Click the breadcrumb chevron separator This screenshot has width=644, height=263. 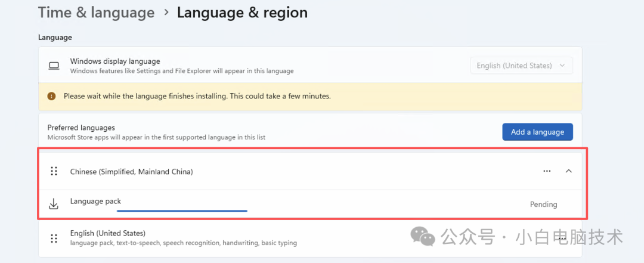166,13
